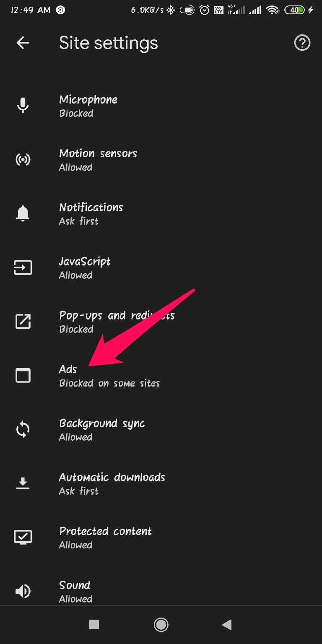Tap 'Allowed' under Protected content
Screen dimensions: 322x644
click(76, 545)
